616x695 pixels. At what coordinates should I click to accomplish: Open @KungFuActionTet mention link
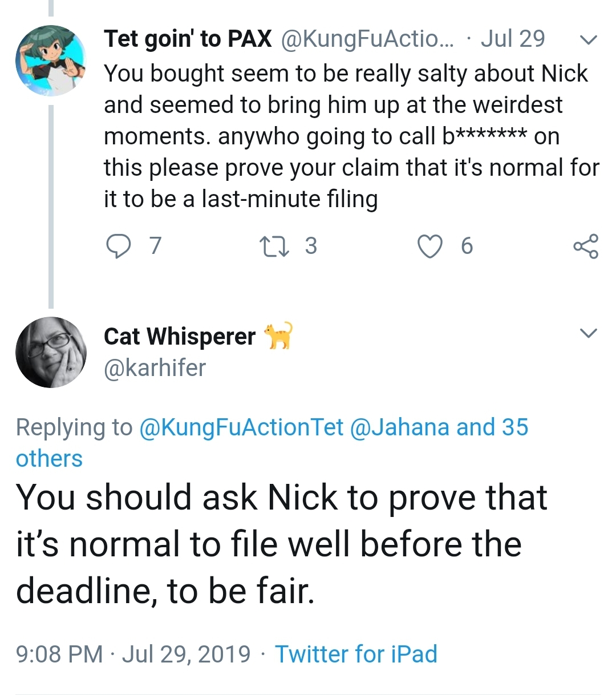(241, 427)
